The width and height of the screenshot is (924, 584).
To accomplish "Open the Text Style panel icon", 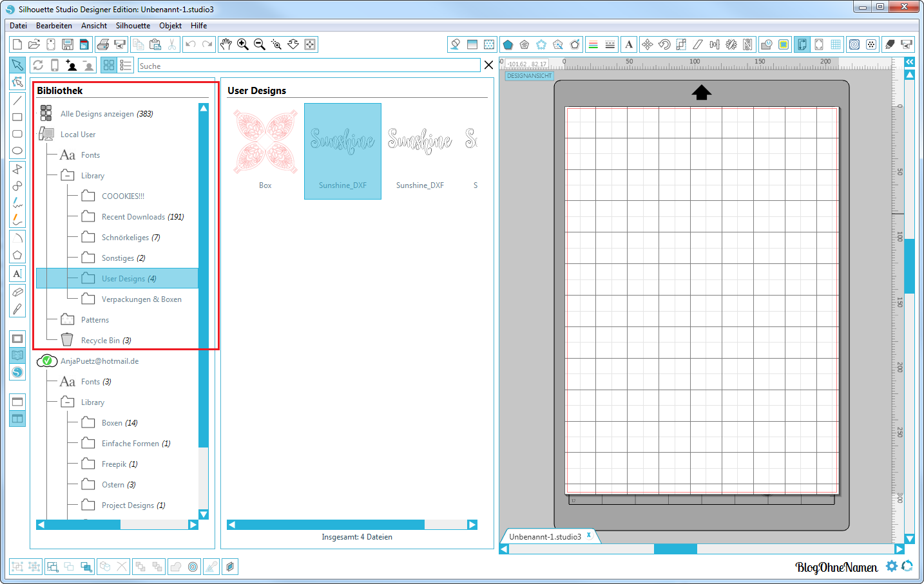I will coord(629,44).
